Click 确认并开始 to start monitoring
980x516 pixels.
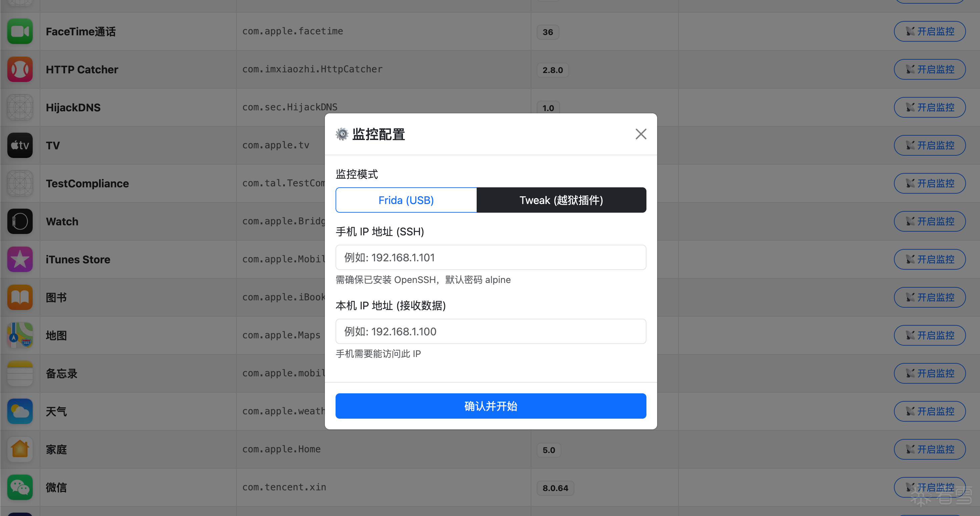coord(490,406)
